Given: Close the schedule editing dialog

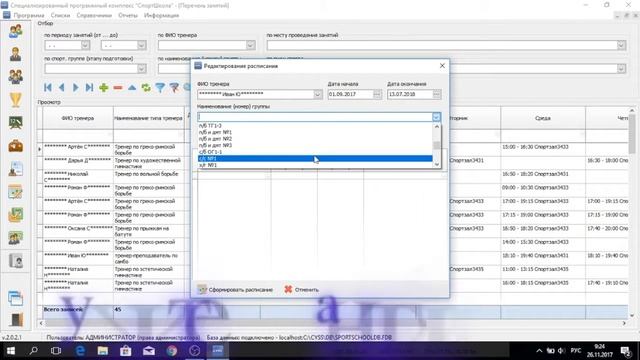Looking at the screenshot, I should pos(442,66).
